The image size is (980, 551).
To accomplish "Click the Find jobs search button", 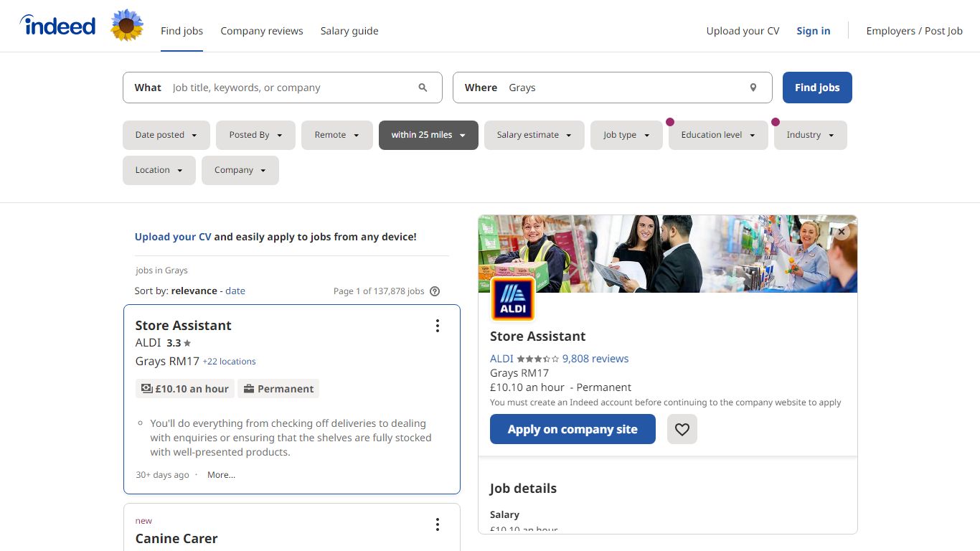I will tap(817, 88).
